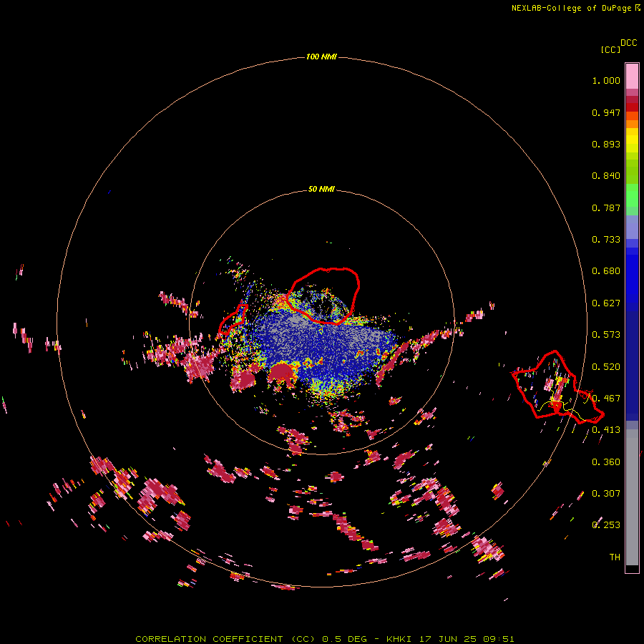Click the 0.893 legend value

[x=606, y=144]
